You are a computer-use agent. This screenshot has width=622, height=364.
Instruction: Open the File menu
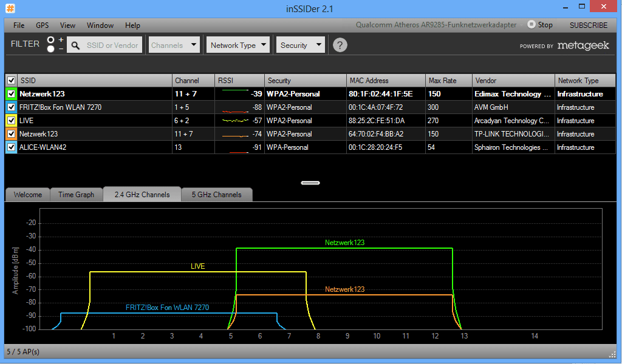click(x=19, y=25)
